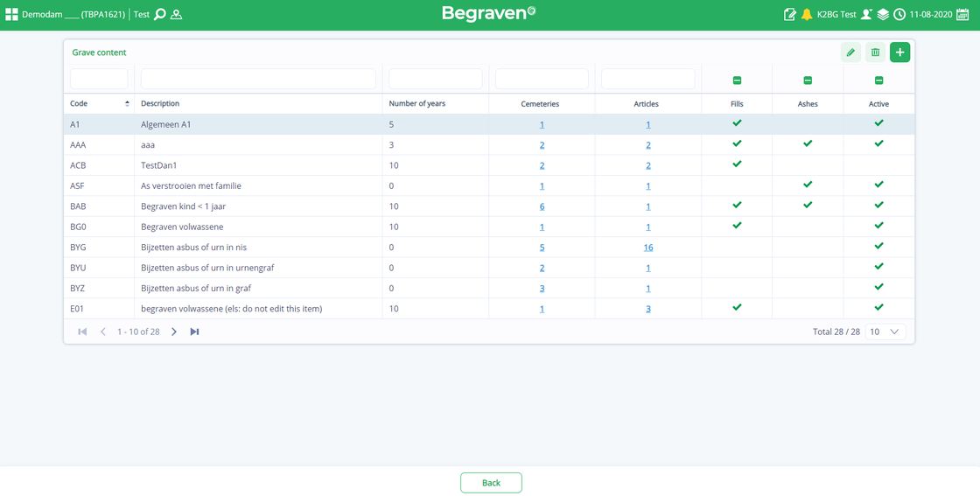Click the pencil edit button
This screenshot has height=496, width=980.
coord(850,52)
